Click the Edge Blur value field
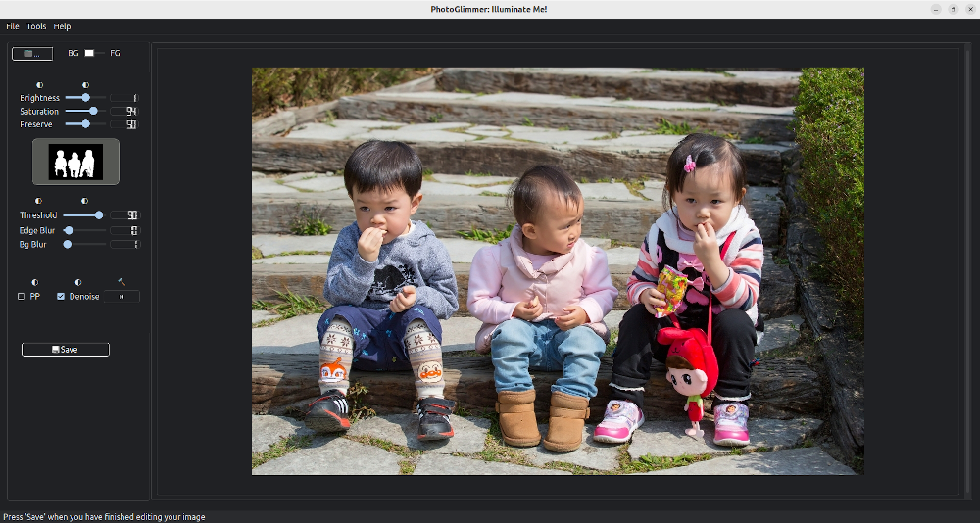 (124, 230)
